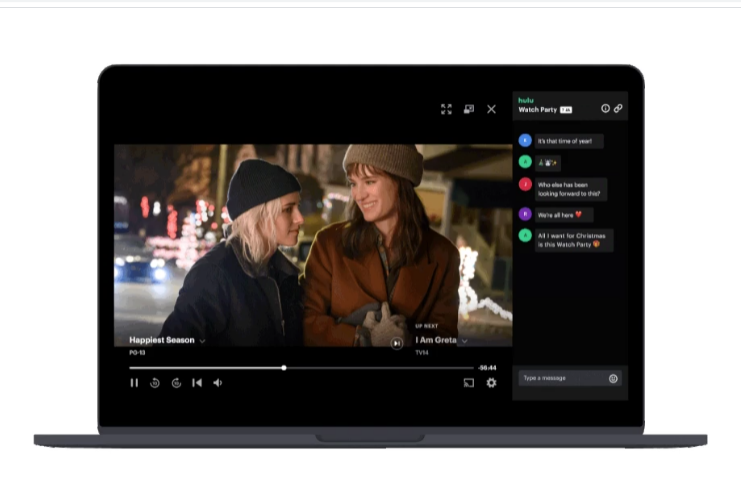Click the PG-13 rating label
Viewport: 741px width, 486px height.
coord(137,353)
